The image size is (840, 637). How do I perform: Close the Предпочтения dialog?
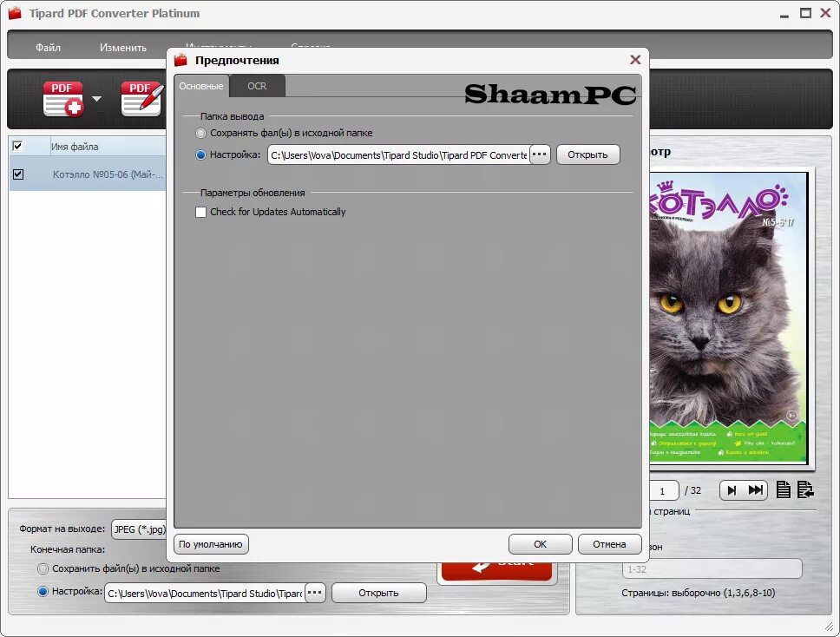pyautogui.click(x=635, y=60)
